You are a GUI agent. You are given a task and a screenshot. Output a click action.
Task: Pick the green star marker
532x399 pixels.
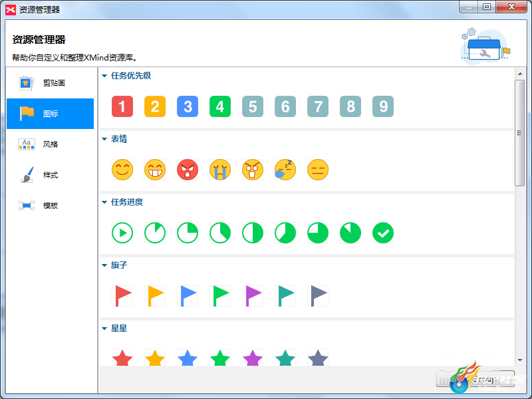pyautogui.click(x=220, y=357)
